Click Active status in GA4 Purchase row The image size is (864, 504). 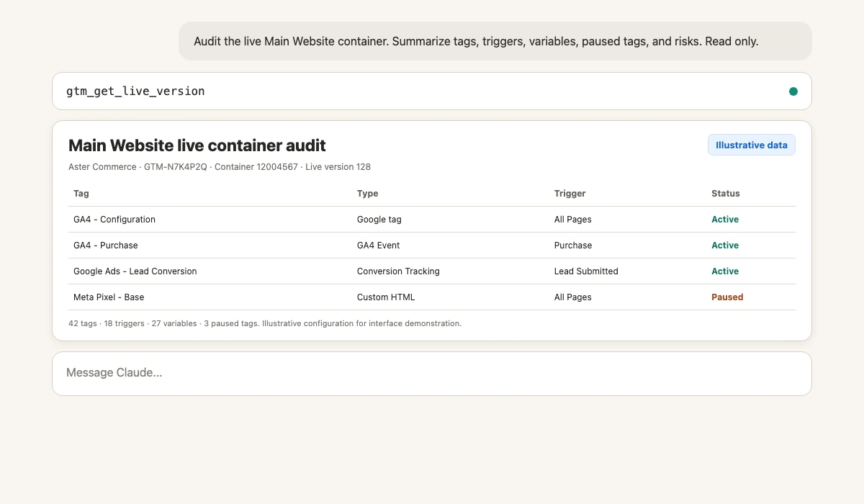coord(725,246)
